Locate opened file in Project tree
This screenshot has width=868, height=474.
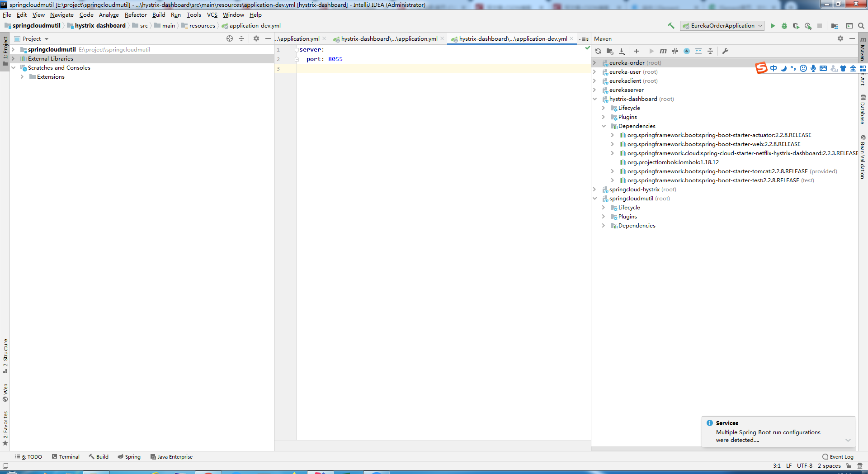point(230,38)
